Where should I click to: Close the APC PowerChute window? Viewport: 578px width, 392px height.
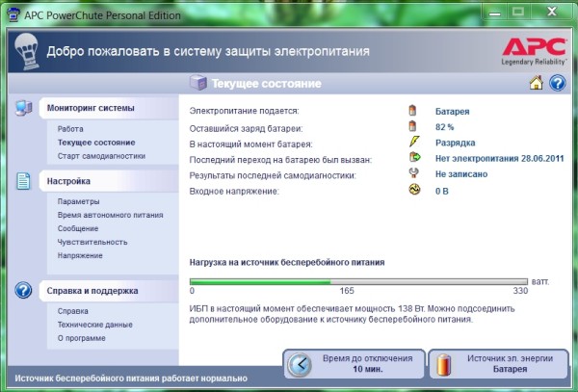(x=551, y=12)
